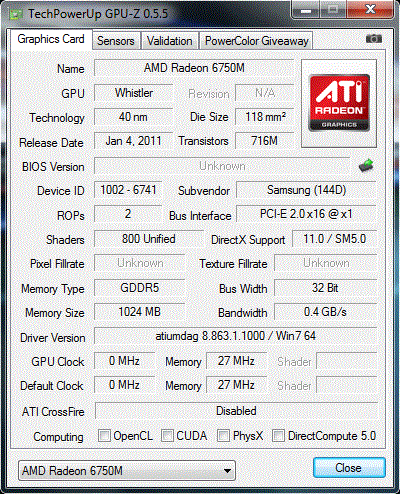Open the AMD Radeon 6750M GPU dropdown
This screenshot has height=494, width=400.
point(127,471)
